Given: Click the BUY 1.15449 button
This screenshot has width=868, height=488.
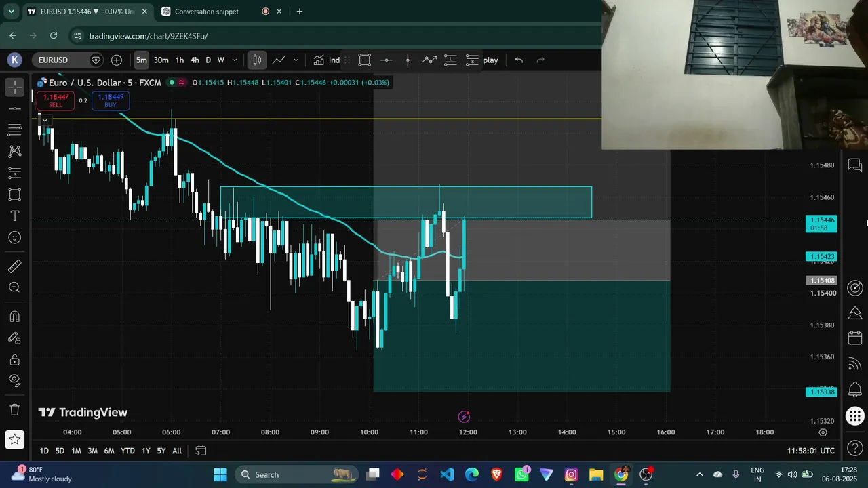Looking at the screenshot, I should click(111, 100).
